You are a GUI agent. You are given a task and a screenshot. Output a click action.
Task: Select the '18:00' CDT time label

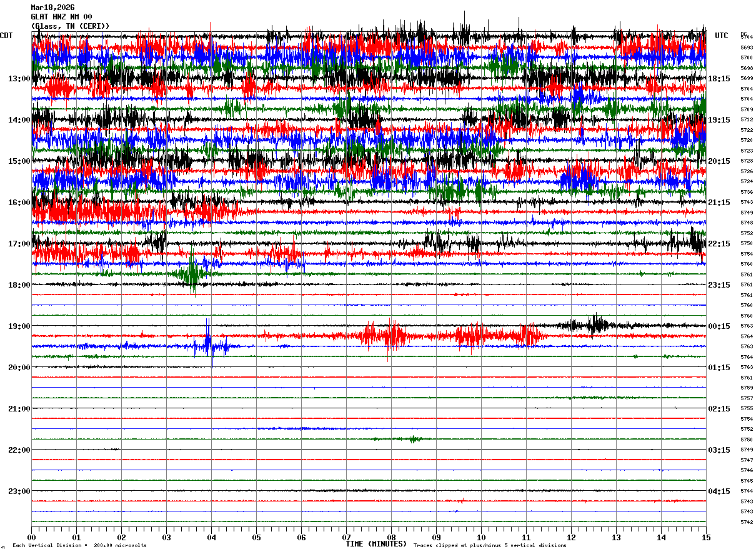[19, 285]
